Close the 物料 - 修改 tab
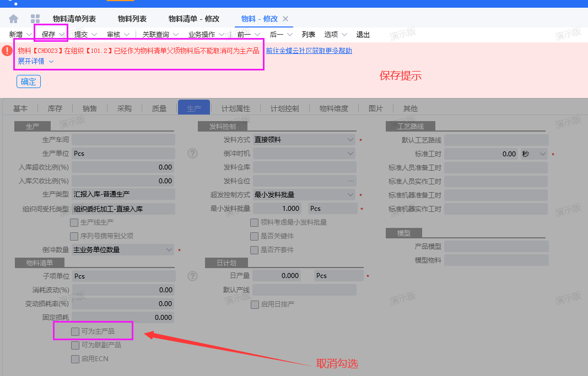 tap(285, 19)
